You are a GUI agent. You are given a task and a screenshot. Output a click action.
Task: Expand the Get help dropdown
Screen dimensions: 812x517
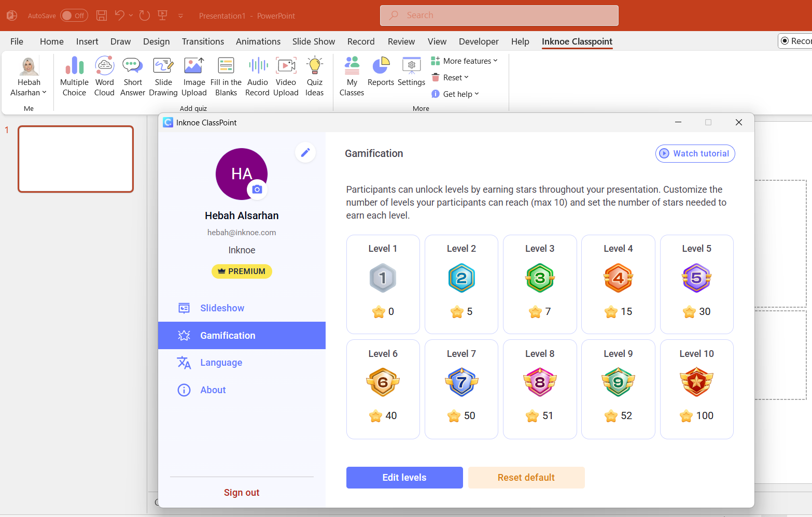click(x=455, y=94)
